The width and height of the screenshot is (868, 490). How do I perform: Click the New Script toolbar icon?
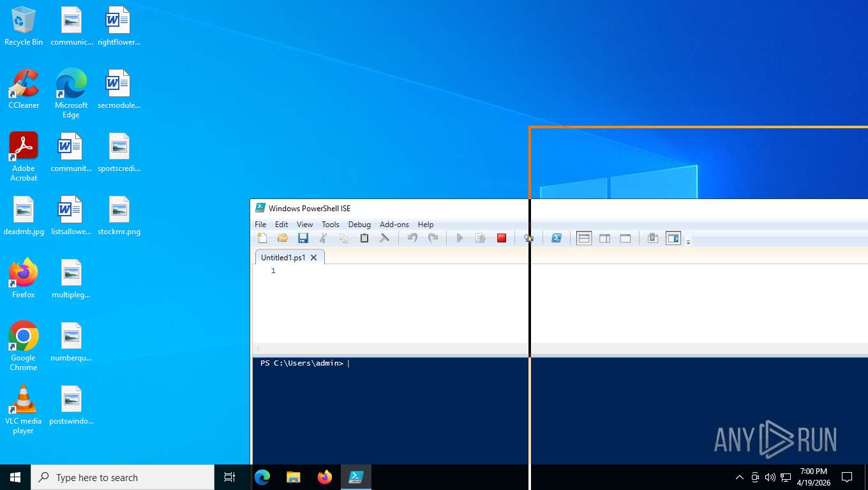pos(262,238)
